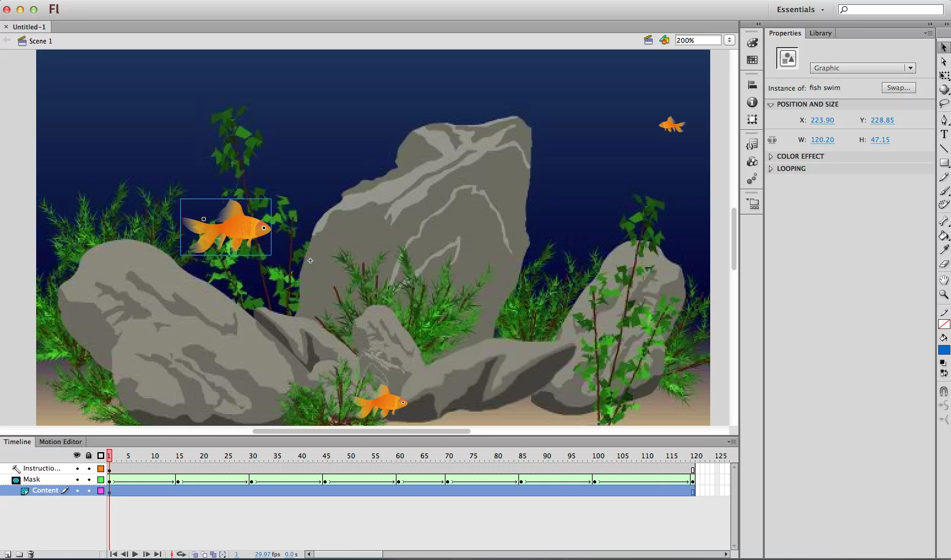The image size is (951, 560).
Task: Select the Pen tool
Action: 944,119
